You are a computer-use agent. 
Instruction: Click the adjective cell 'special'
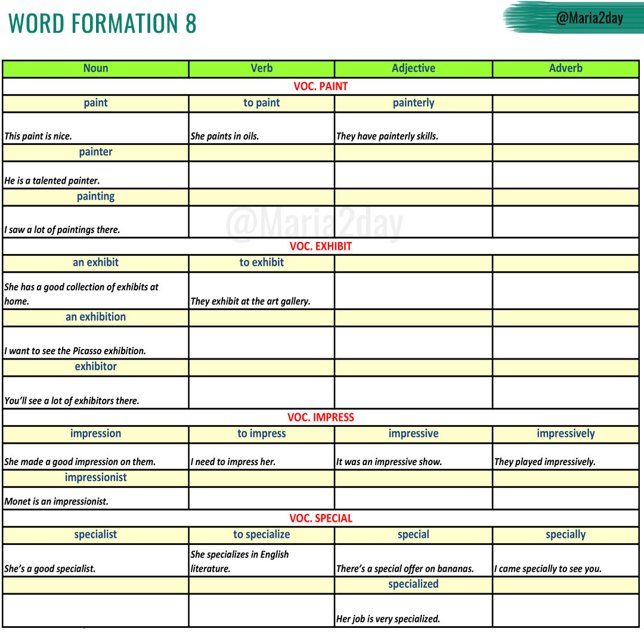(x=413, y=535)
